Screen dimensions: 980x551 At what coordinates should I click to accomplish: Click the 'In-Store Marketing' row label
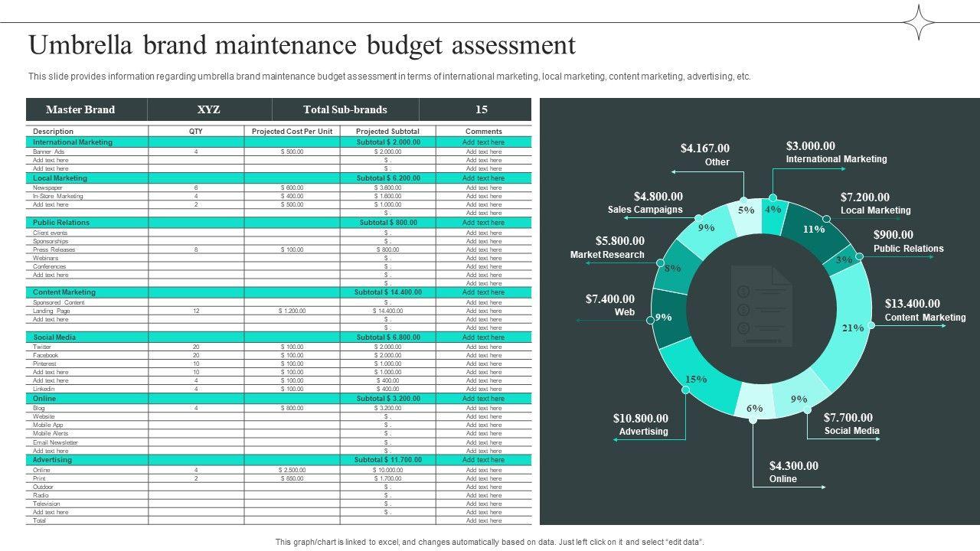[x=57, y=196]
